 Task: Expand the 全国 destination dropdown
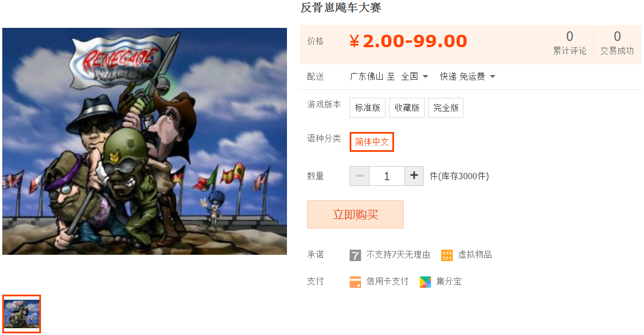415,77
